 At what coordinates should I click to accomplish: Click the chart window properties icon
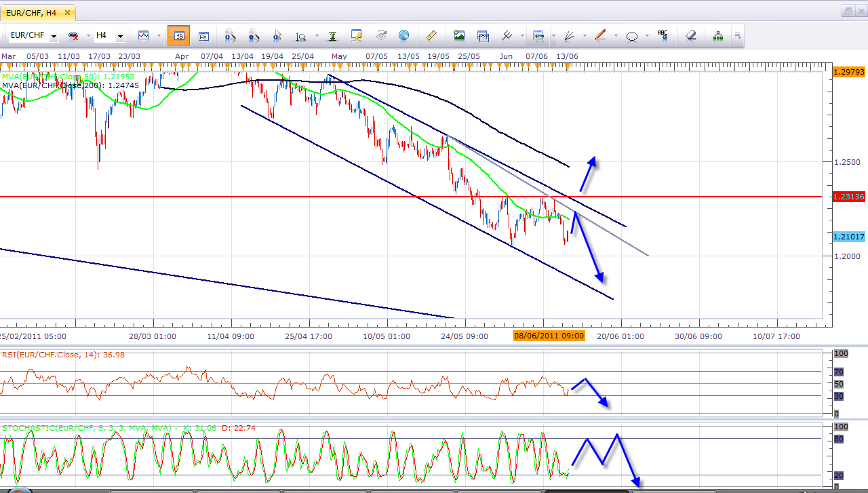pos(357,35)
